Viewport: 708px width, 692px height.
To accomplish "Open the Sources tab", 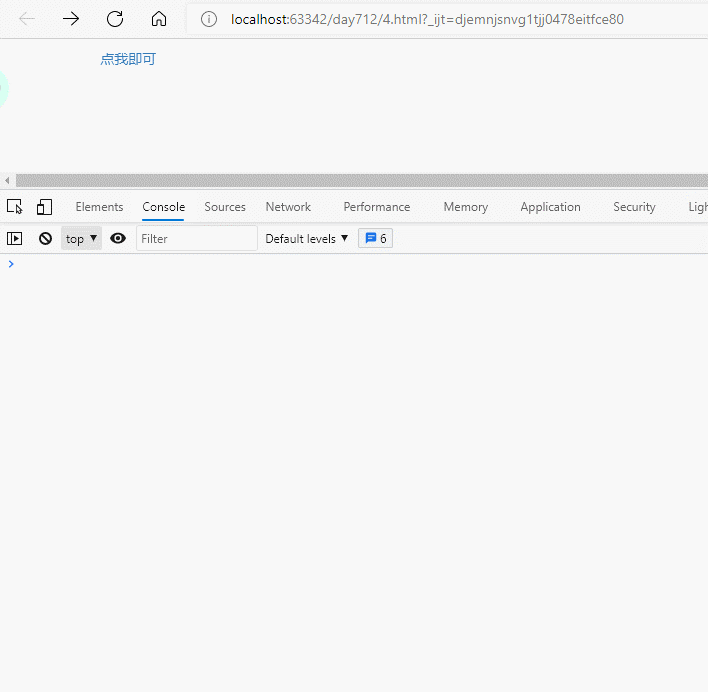I will [x=225, y=207].
